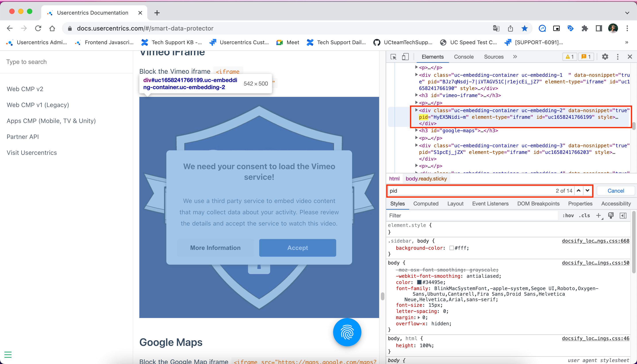Click the Google Translate icon in address bar

pos(496,28)
